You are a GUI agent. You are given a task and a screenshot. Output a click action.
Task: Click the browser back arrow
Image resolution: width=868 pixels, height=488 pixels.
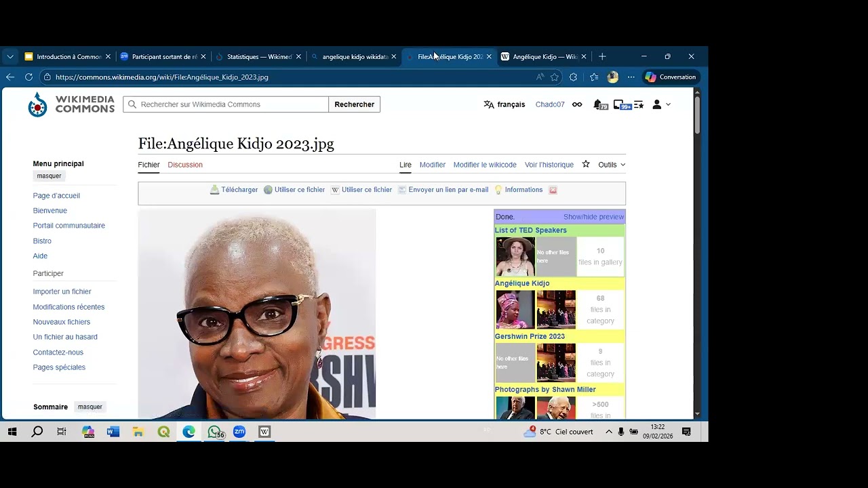[x=10, y=77]
